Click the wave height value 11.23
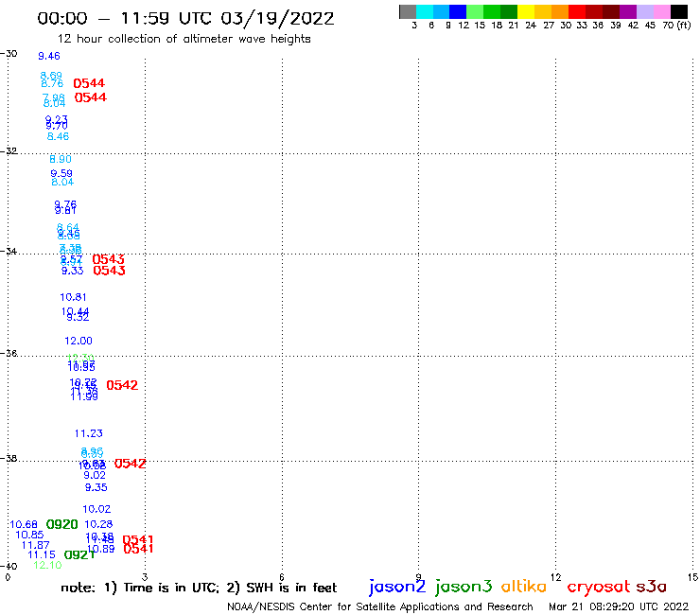 click(x=88, y=433)
